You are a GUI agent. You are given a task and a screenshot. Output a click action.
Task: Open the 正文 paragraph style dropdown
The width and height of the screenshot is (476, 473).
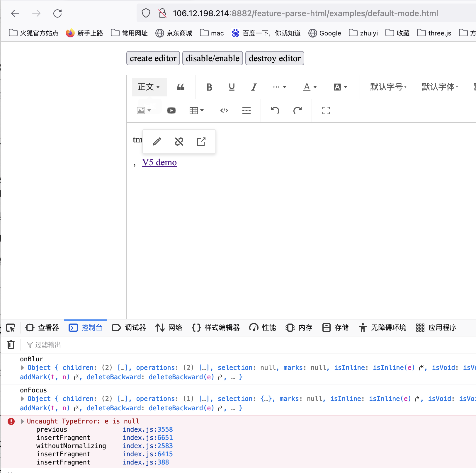(x=149, y=87)
